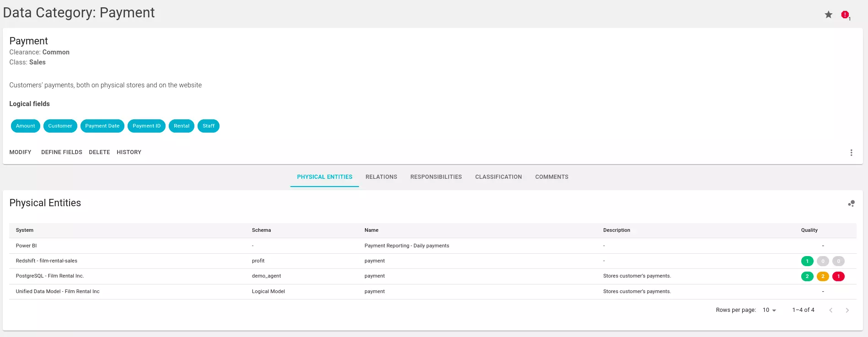
Task: Sort table by Schema column header
Action: 261,230
